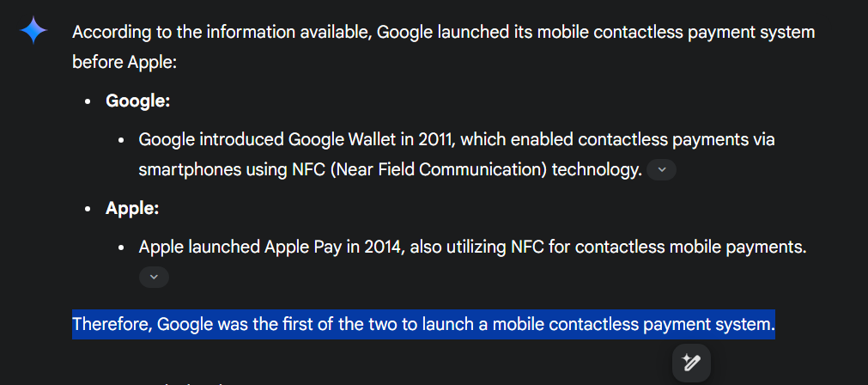
Task: Click the bullet point beside "Google:"
Action: (88, 101)
